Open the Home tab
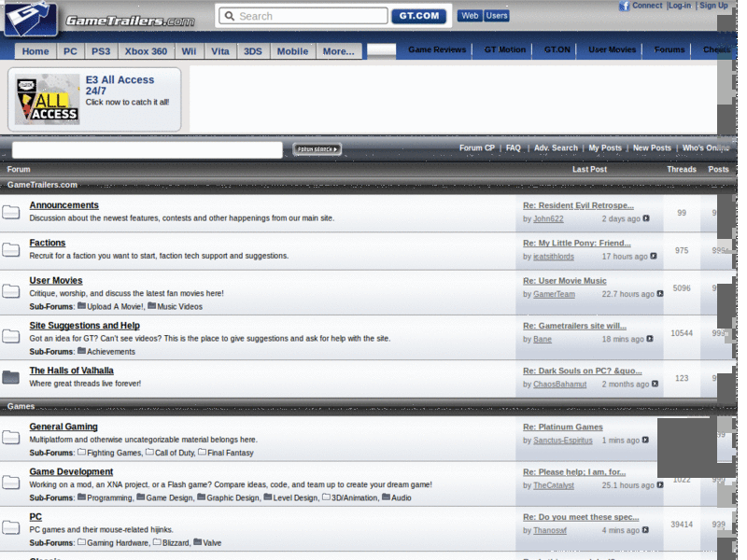The width and height of the screenshot is (747, 560). [x=35, y=51]
